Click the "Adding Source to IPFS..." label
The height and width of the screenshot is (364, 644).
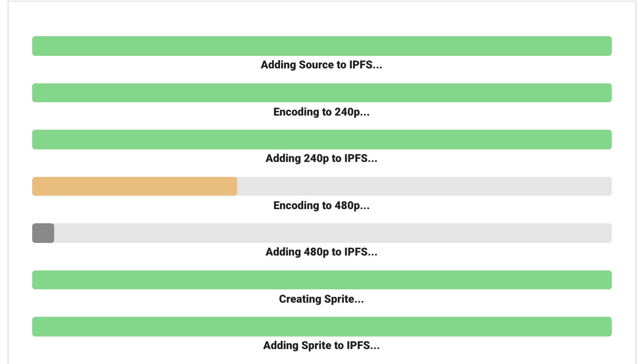click(x=321, y=65)
